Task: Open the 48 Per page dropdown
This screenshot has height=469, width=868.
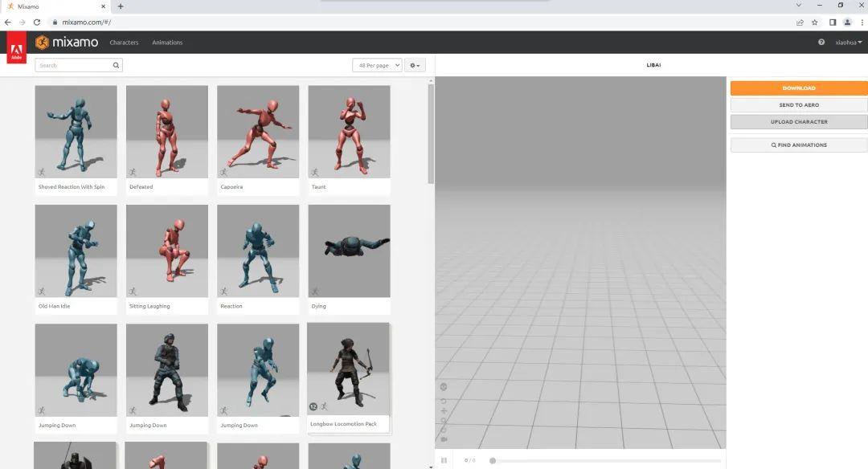Action: click(376, 65)
